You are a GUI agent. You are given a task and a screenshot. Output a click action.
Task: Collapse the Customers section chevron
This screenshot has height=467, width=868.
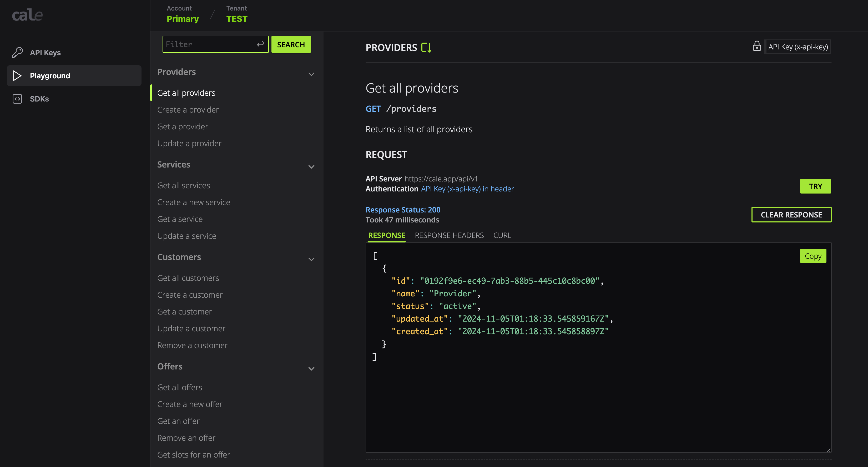(x=311, y=259)
